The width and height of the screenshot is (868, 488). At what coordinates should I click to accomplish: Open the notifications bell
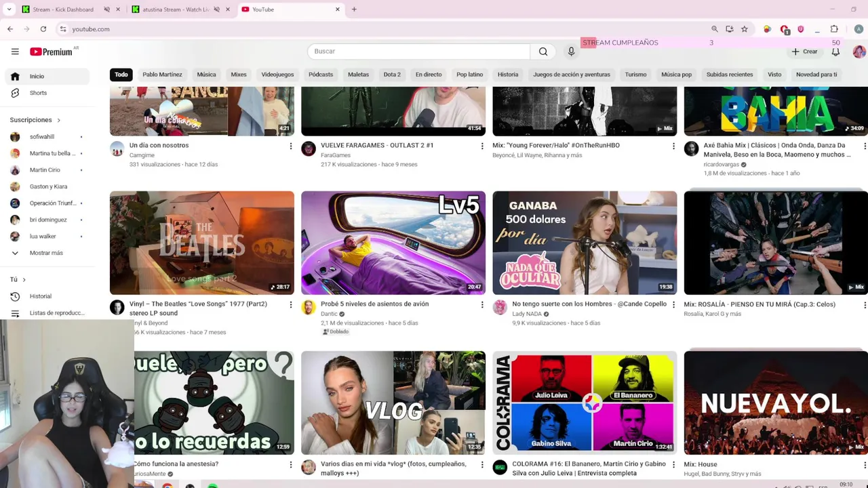coord(835,52)
